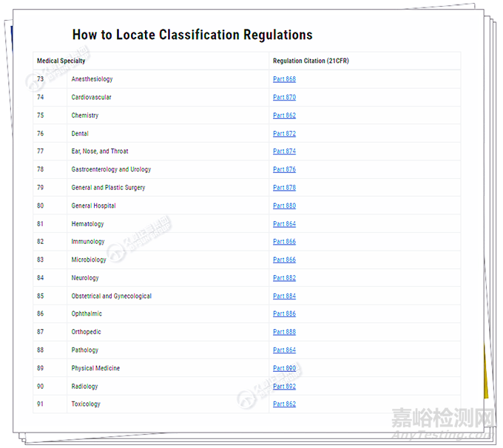
Task: Click specialty code 75
Action: point(41,115)
